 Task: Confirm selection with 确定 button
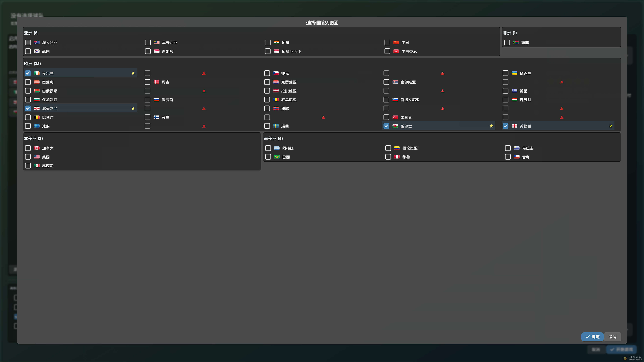pyautogui.click(x=592, y=337)
